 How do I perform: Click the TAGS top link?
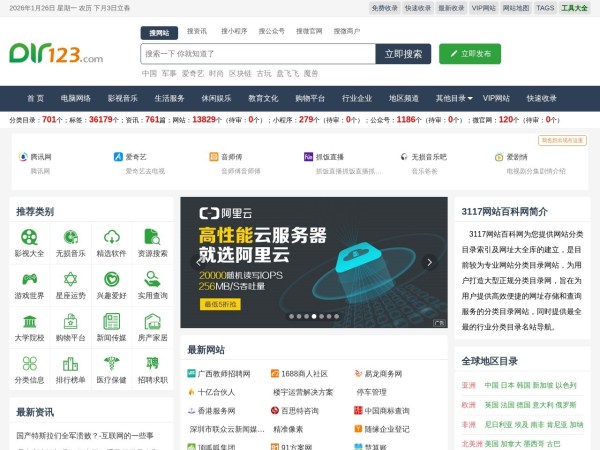pyautogui.click(x=545, y=8)
